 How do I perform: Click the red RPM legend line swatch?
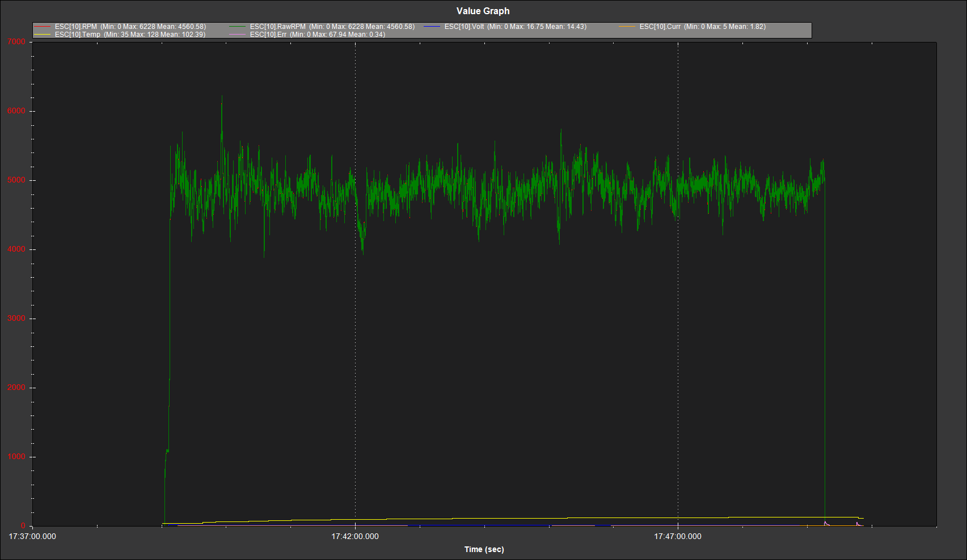[x=43, y=27]
